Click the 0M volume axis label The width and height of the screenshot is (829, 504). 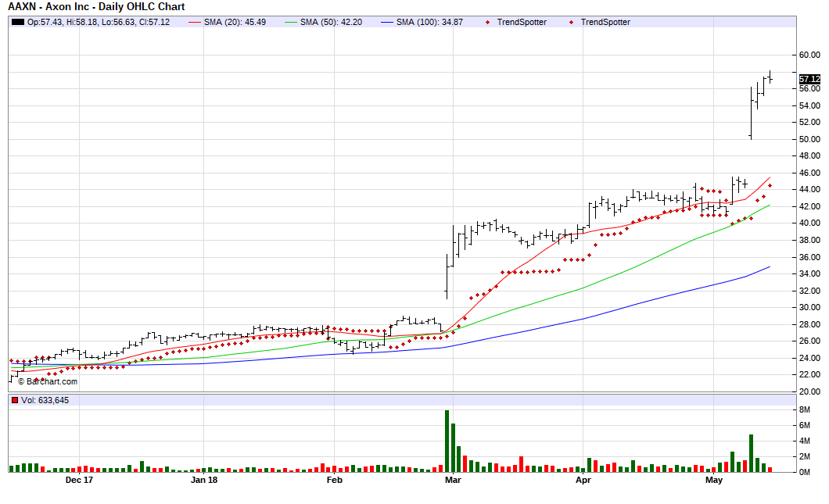coord(804,472)
